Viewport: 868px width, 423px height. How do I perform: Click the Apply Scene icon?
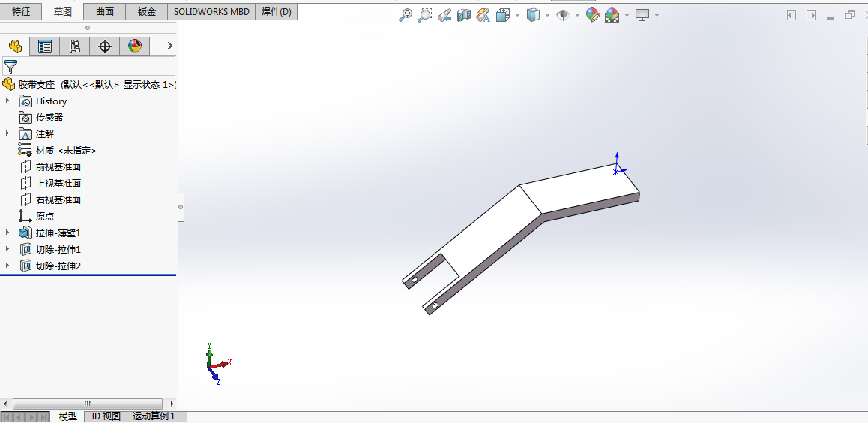click(x=612, y=16)
